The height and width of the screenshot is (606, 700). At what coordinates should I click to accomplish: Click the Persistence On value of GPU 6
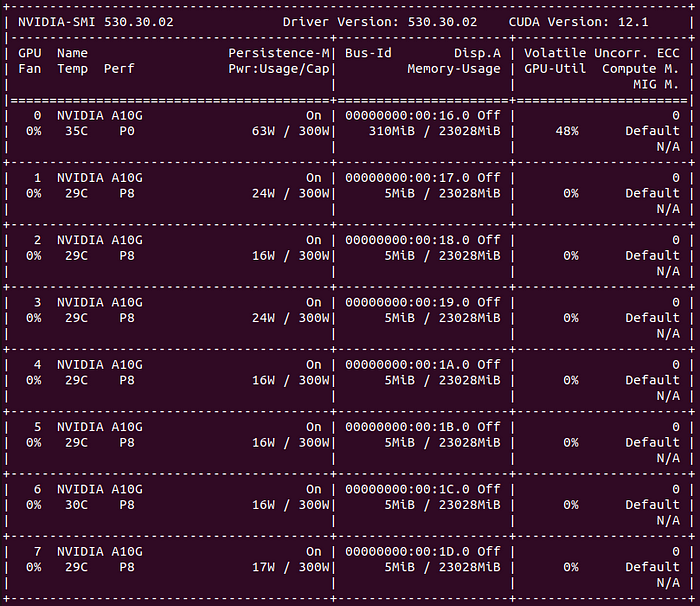point(313,489)
